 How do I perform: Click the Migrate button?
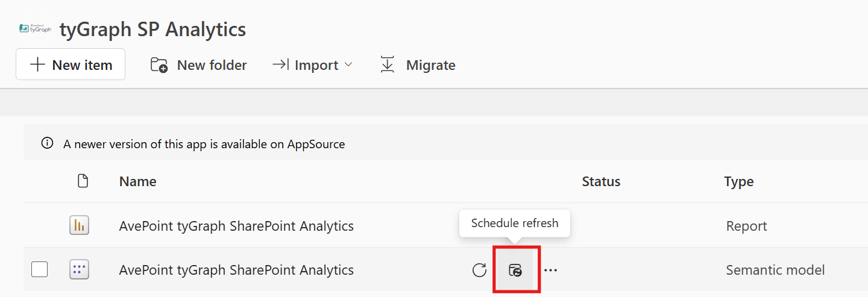(417, 65)
